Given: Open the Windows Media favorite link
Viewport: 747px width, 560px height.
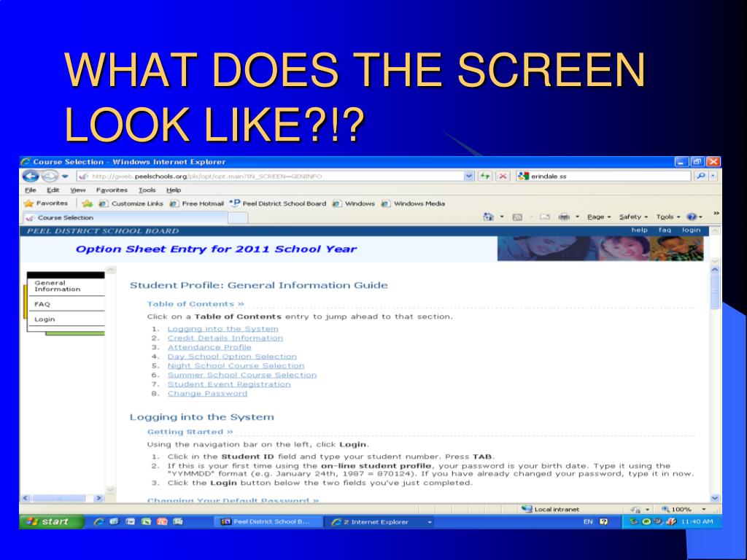Looking at the screenshot, I should tap(413, 203).
